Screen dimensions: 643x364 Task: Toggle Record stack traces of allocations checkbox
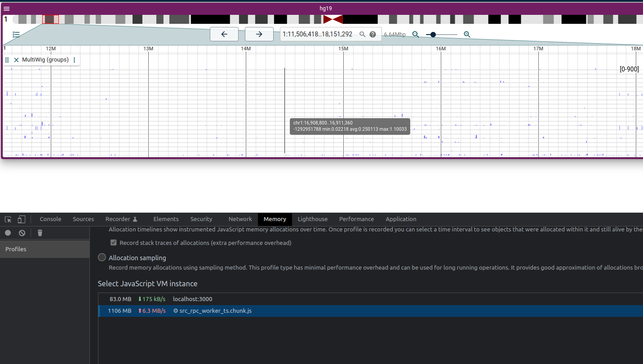point(113,243)
